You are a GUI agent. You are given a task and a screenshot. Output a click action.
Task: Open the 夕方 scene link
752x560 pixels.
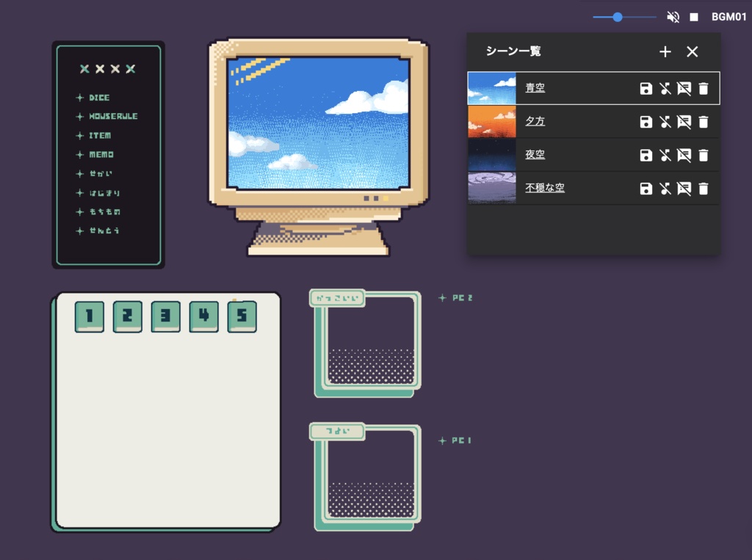click(535, 121)
